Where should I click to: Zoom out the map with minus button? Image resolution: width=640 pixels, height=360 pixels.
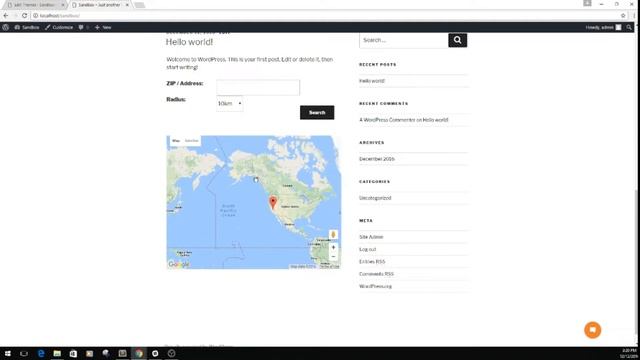[x=333, y=257]
